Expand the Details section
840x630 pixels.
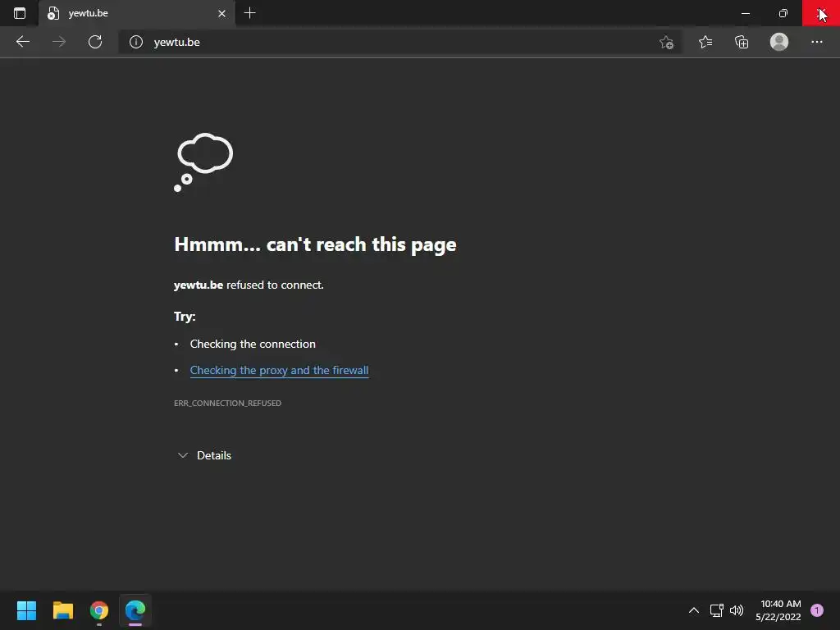point(204,455)
